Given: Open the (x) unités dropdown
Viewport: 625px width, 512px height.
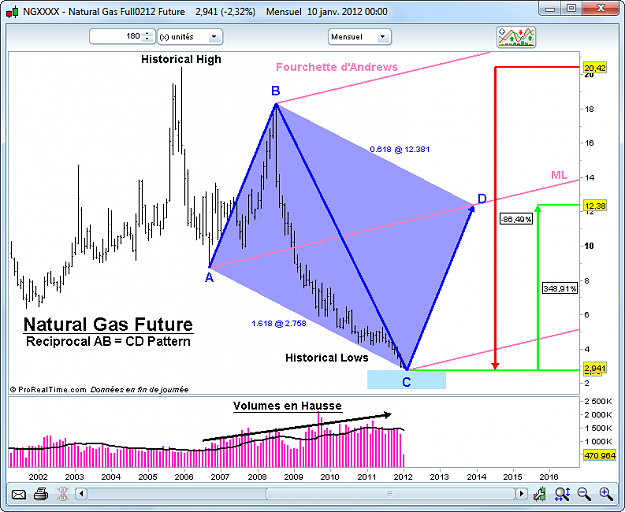Looking at the screenshot, I should point(190,37).
